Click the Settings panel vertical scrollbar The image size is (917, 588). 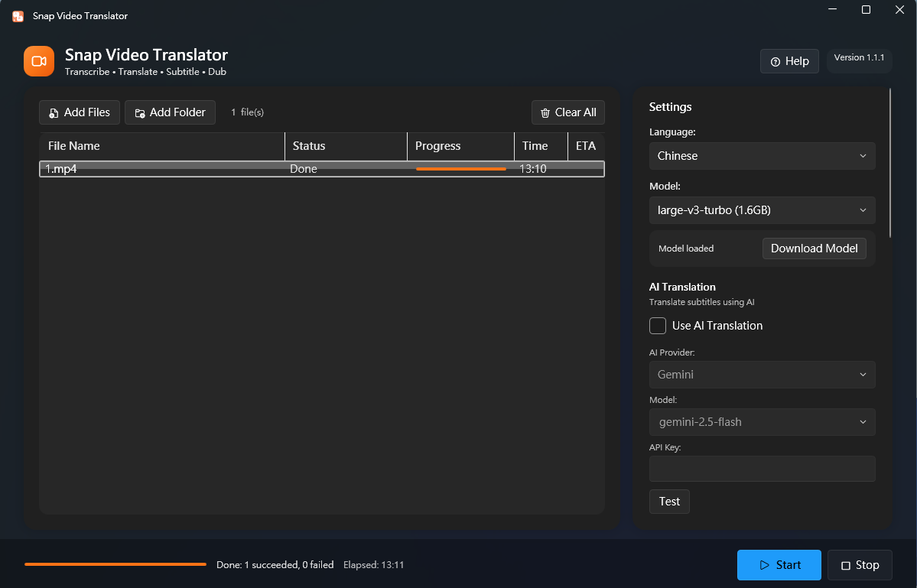[x=890, y=163]
